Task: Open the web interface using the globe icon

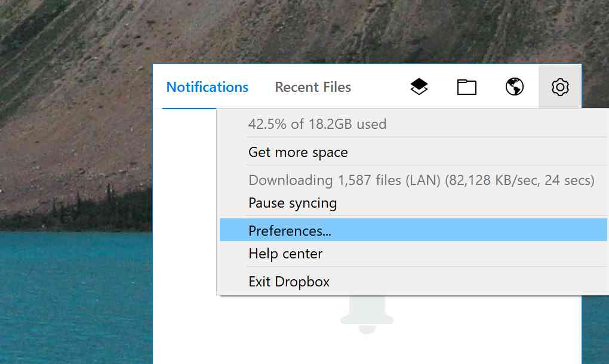Action: click(514, 86)
